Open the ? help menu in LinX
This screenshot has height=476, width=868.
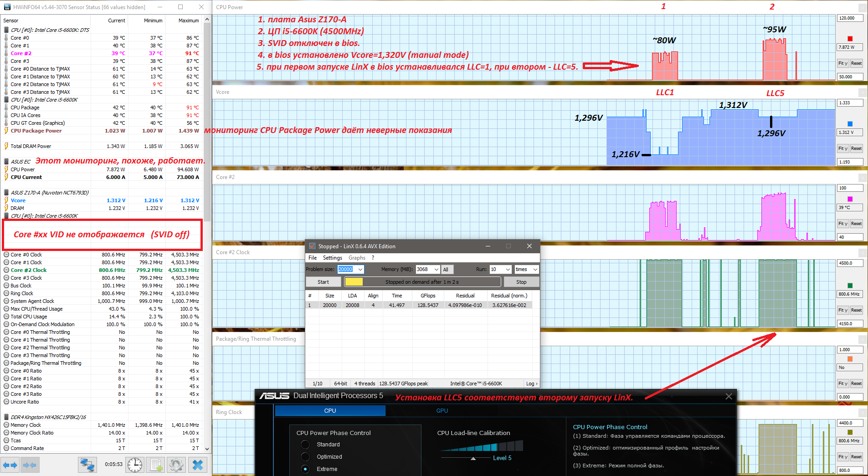click(x=373, y=258)
